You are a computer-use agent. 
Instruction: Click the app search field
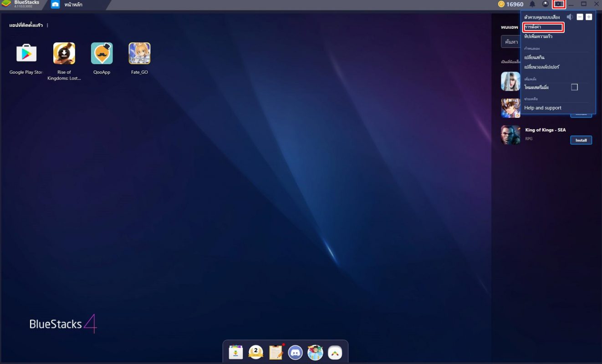(x=510, y=41)
